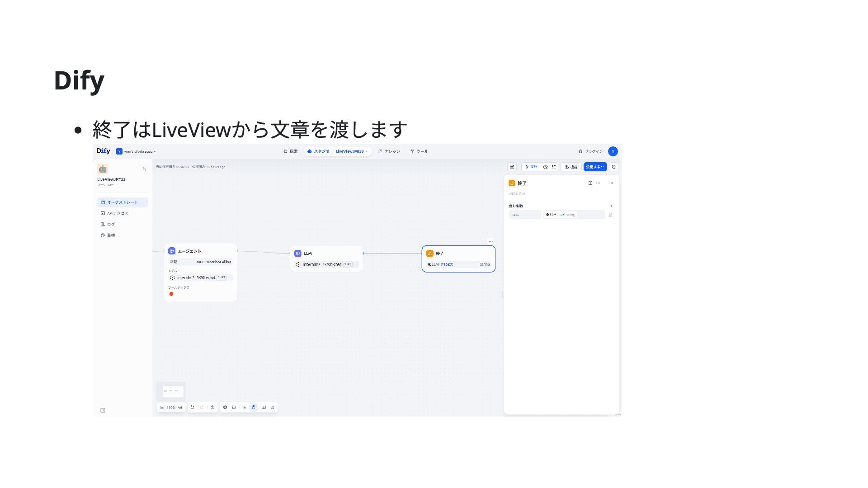Select the スタジオ (Studio) tab
The width and height of the screenshot is (868, 488).
[x=319, y=151]
